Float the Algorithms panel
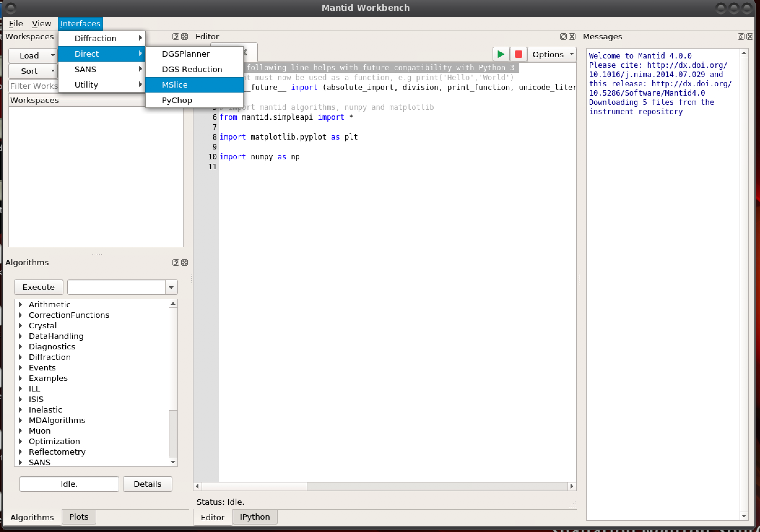 pos(176,262)
